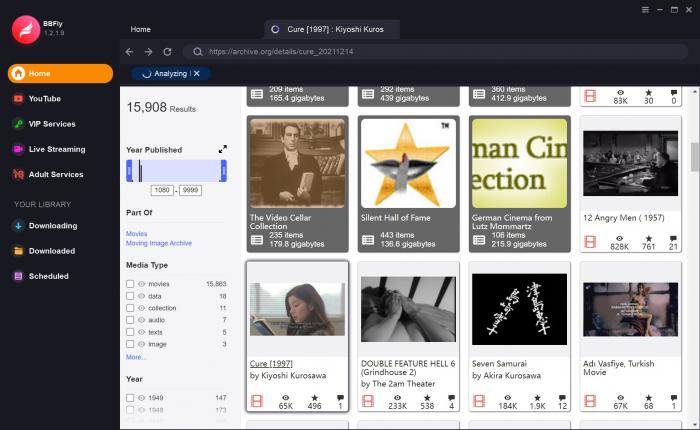The width and height of the screenshot is (700, 430).
Task: Reload the page with refresh icon
Action: pos(167,52)
